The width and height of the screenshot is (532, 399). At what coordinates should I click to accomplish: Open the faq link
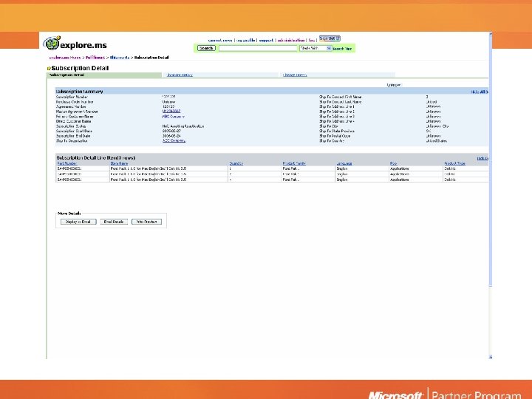click(x=312, y=41)
